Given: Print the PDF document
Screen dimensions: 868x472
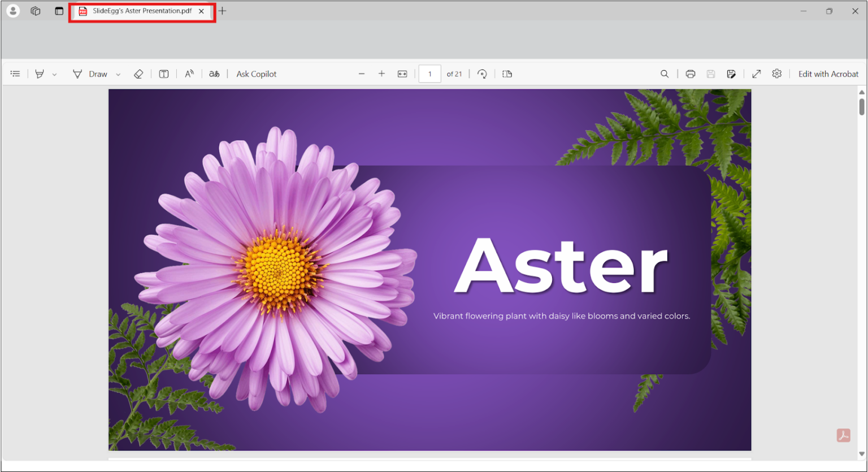Looking at the screenshot, I should point(690,74).
